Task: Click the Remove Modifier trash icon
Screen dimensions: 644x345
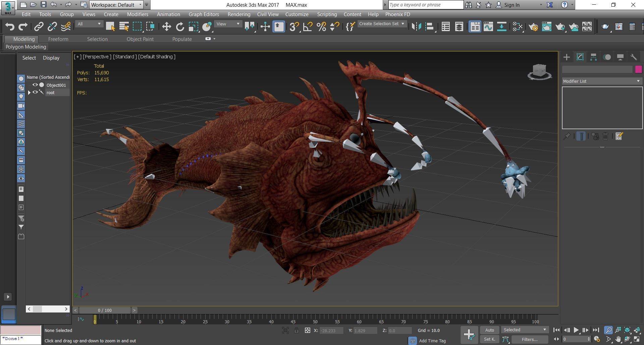Action: (x=605, y=136)
